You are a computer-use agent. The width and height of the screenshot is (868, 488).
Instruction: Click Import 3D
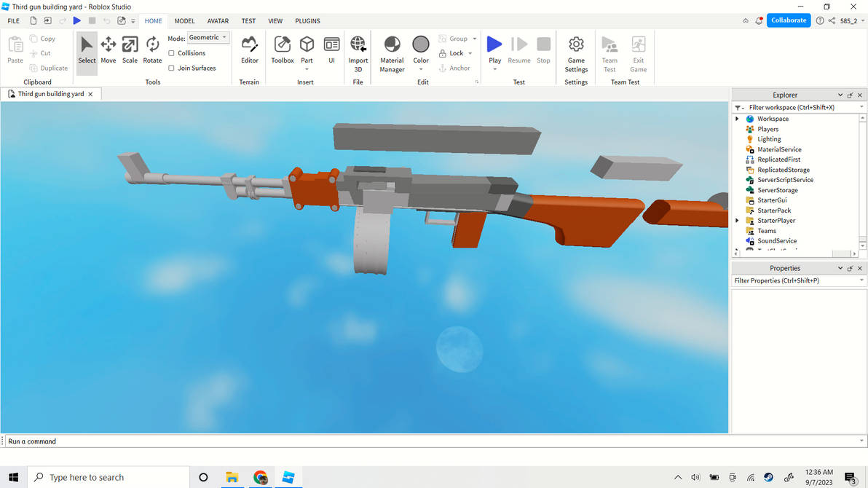coord(358,55)
